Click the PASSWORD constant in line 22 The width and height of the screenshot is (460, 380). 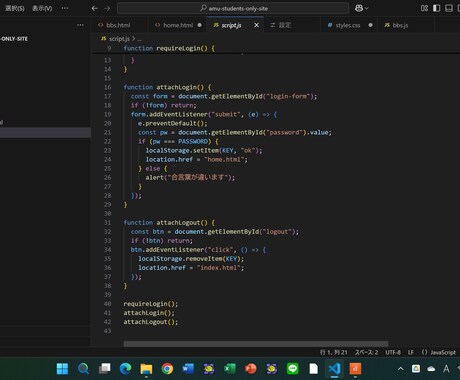point(193,141)
